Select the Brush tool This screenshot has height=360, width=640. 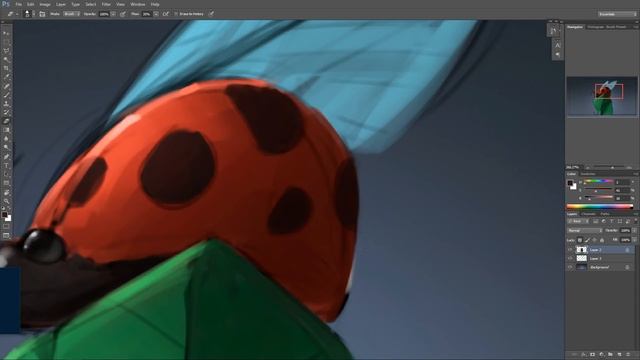pos(6,95)
